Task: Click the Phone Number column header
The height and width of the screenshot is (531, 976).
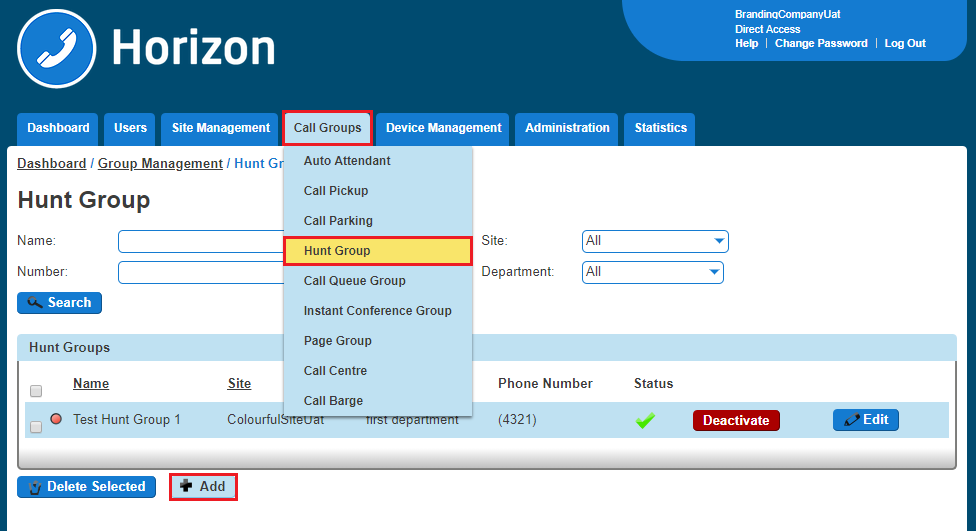Action: pyautogui.click(x=545, y=383)
